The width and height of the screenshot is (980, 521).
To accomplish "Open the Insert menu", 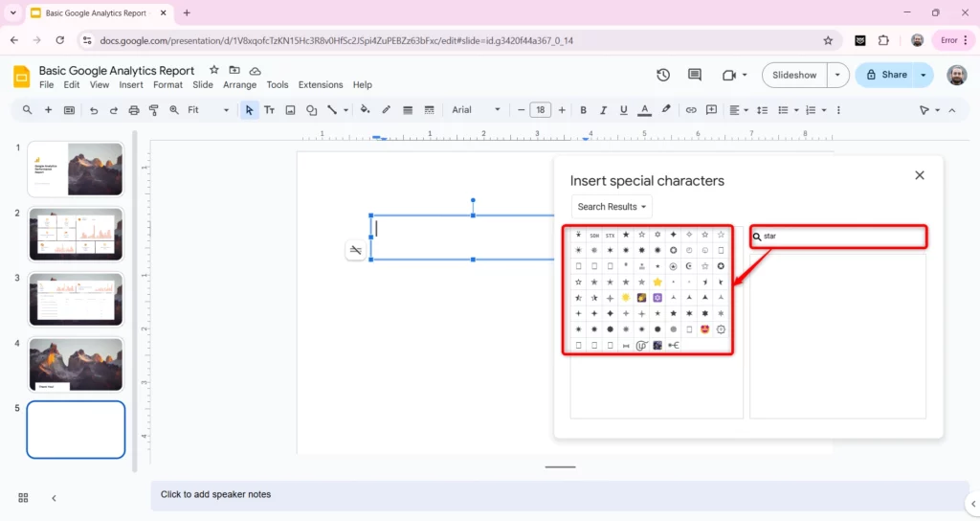I will (x=131, y=85).
